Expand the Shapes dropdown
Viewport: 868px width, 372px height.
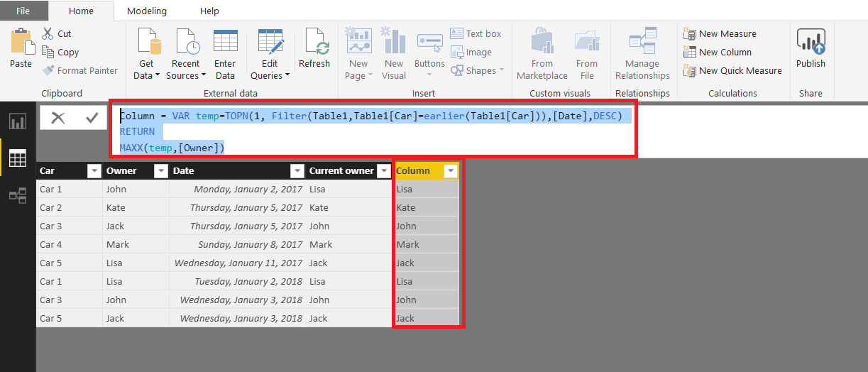tap(502, 70)
